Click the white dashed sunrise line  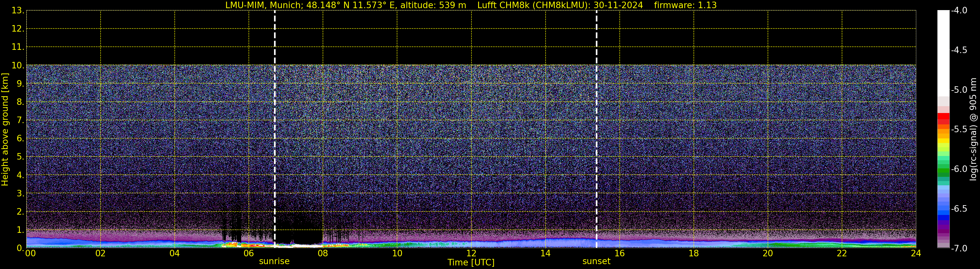pyautogui.click(x=275, y=114)
